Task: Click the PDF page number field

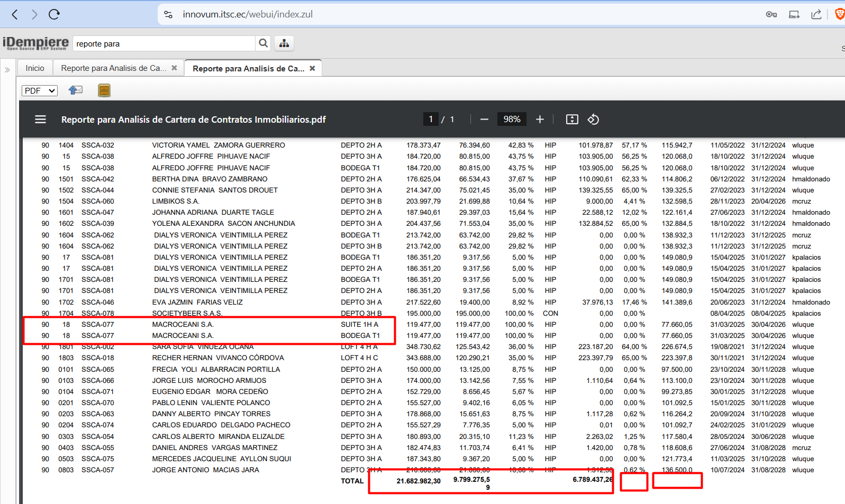Action: click(431, 120)
